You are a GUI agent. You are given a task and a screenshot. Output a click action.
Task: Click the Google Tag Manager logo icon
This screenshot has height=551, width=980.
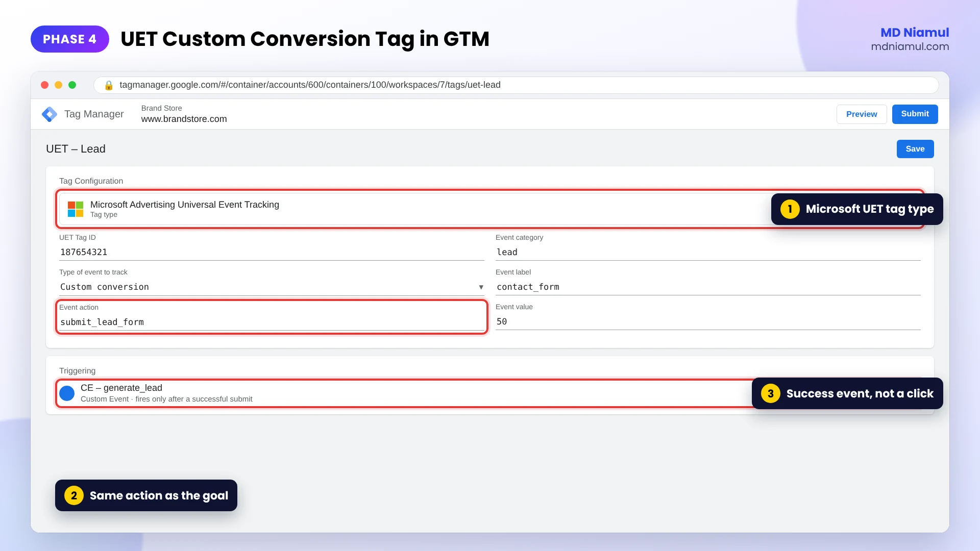[x=50, y=114]
